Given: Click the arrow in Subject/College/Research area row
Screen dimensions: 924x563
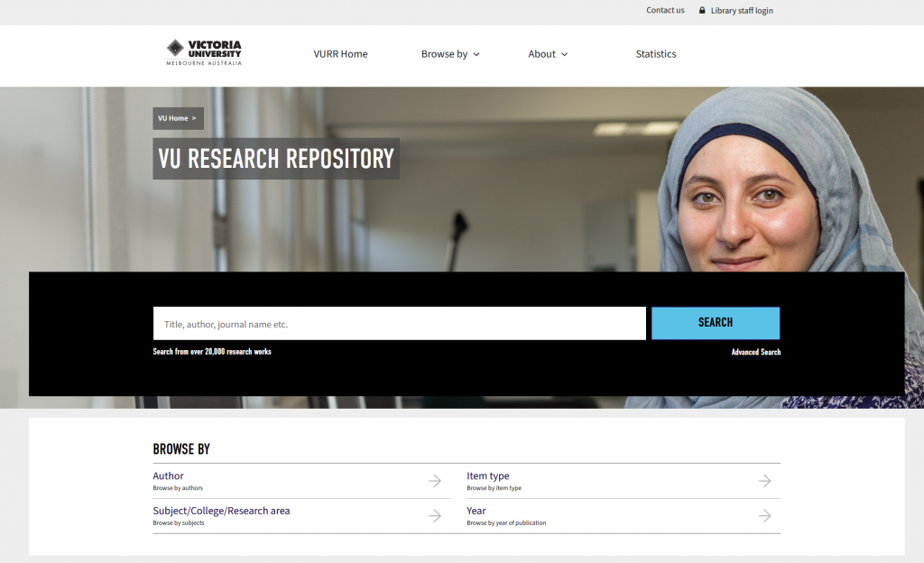Looking at the screenshot, I should pos(435,516).
